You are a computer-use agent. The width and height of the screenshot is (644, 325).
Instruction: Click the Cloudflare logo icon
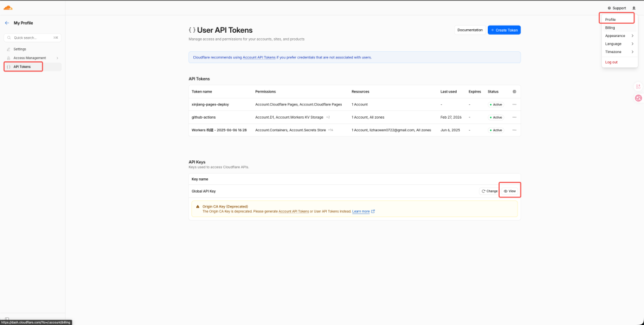pyautogui.click(x=8, y=8)
